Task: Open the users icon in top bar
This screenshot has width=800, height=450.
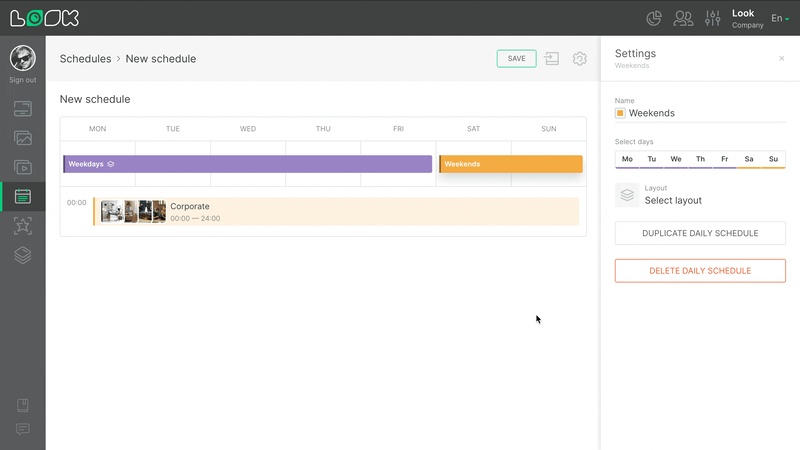Action: coord(684,18)
